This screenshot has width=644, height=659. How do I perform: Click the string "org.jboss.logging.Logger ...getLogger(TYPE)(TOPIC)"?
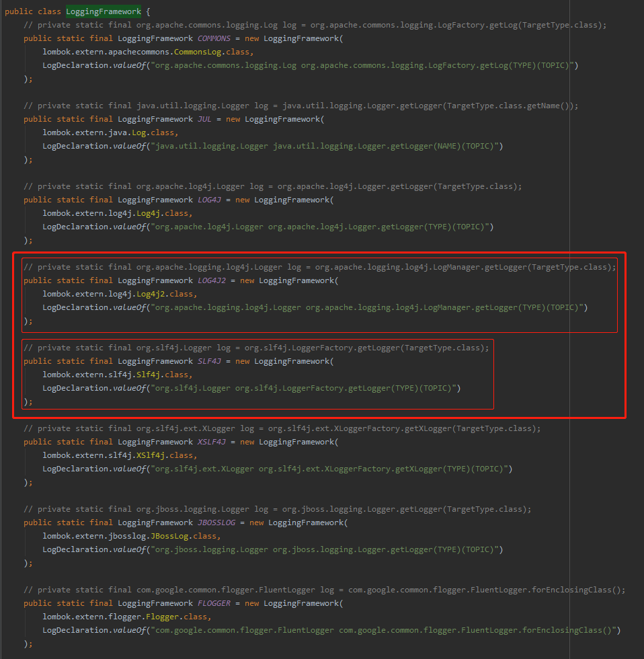tap(324, 549)
